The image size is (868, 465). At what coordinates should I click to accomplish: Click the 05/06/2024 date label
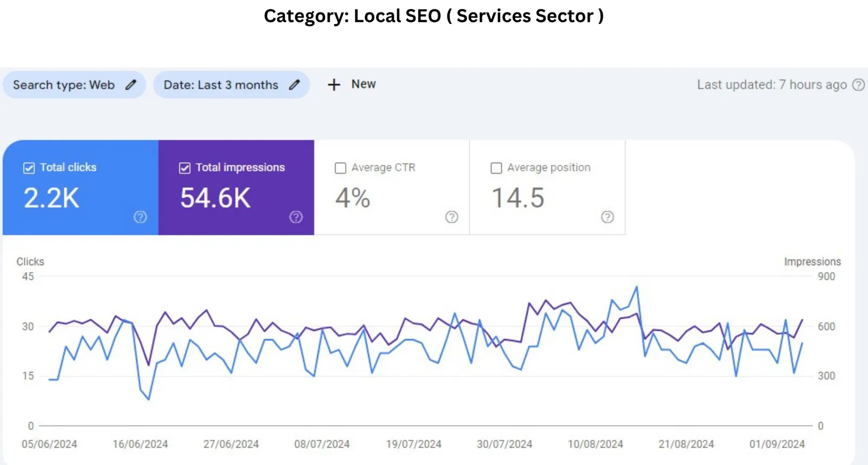[x=49, y=444]
